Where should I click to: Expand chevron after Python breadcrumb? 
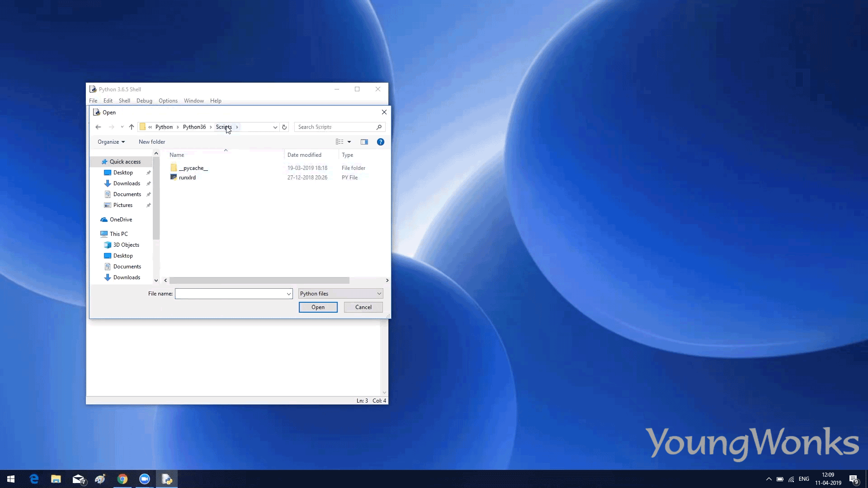(x=178, y=127)
